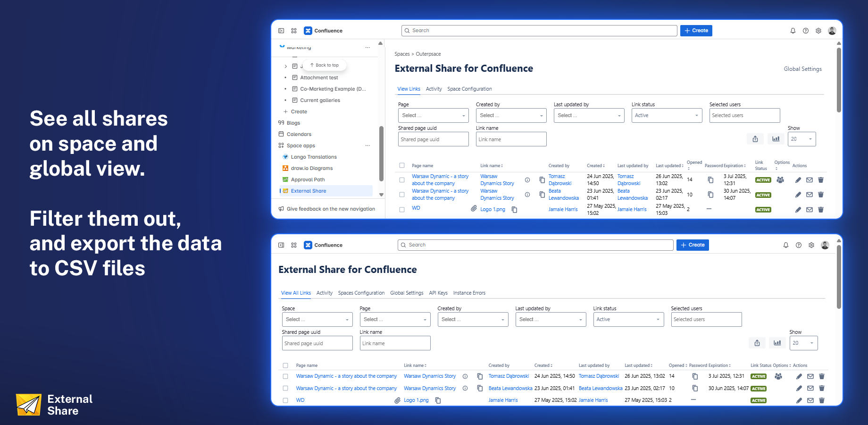Open app switcher grid in top window
The image size is (868, 425).
[x=294, y=31]
